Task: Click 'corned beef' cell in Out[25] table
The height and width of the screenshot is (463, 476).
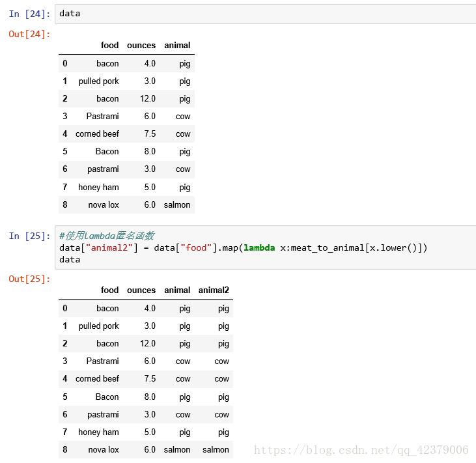Action: pos(97,379)
